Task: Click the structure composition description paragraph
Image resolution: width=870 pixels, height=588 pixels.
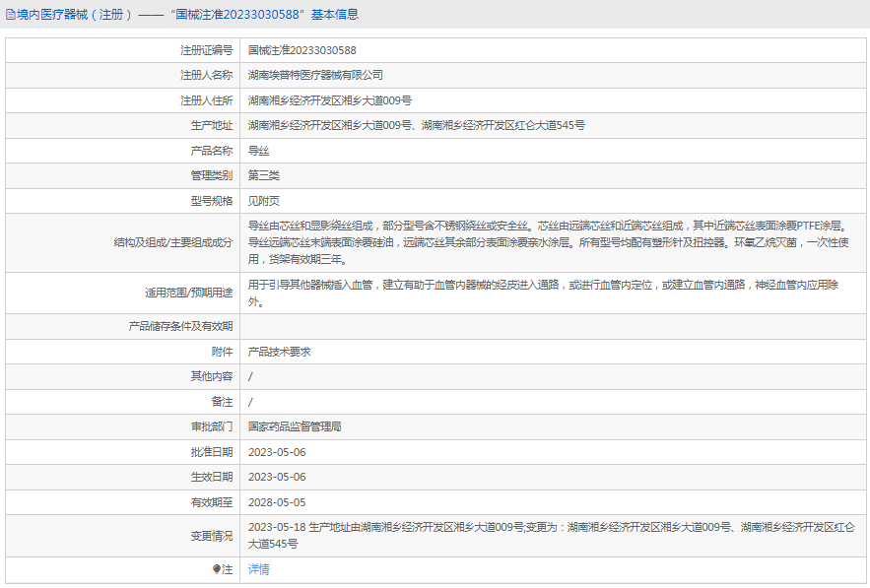Action: [548, 242]
